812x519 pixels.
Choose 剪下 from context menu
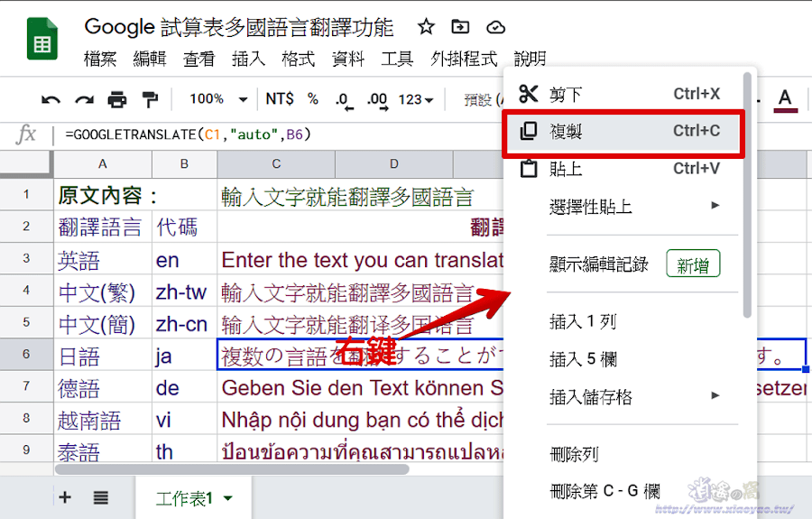tap(621, 94)
